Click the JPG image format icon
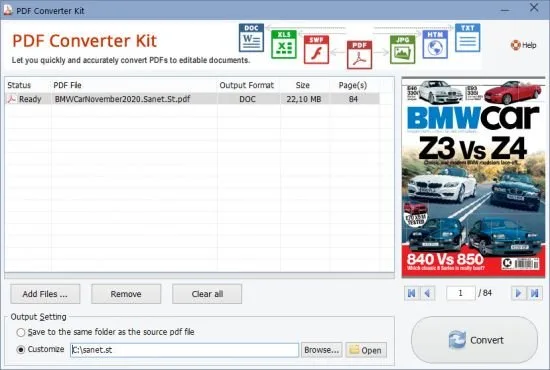The image size is (550, 370). [x=402, y=49]
